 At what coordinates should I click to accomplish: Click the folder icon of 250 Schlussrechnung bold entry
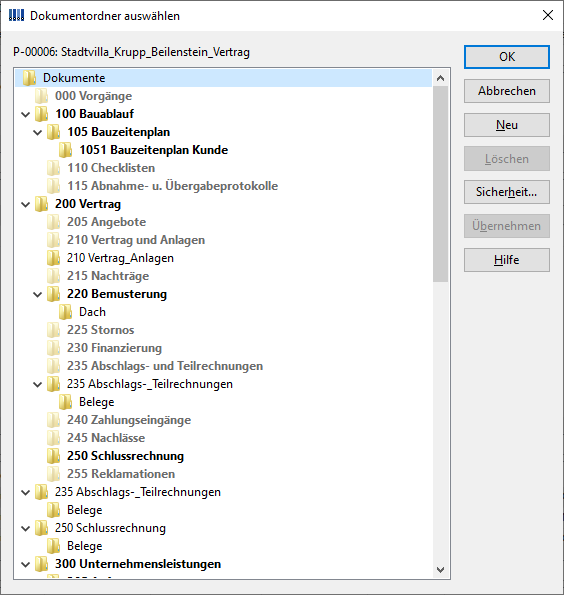[x=54, y=456]
